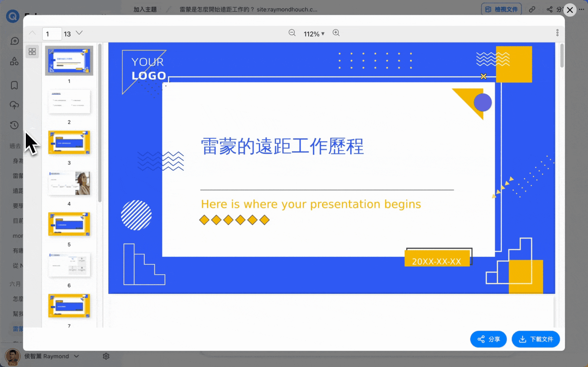Toggle the thumbnail grid panel
588x367 pixels.
coord(32,52)
